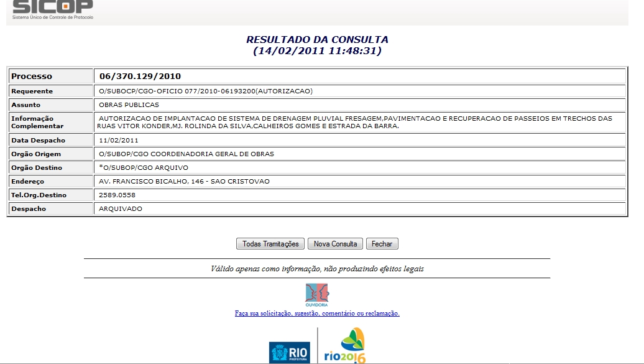Screen dimensions: 644x364
Task: Click the SICOP logo in the header
Action: 53,9
